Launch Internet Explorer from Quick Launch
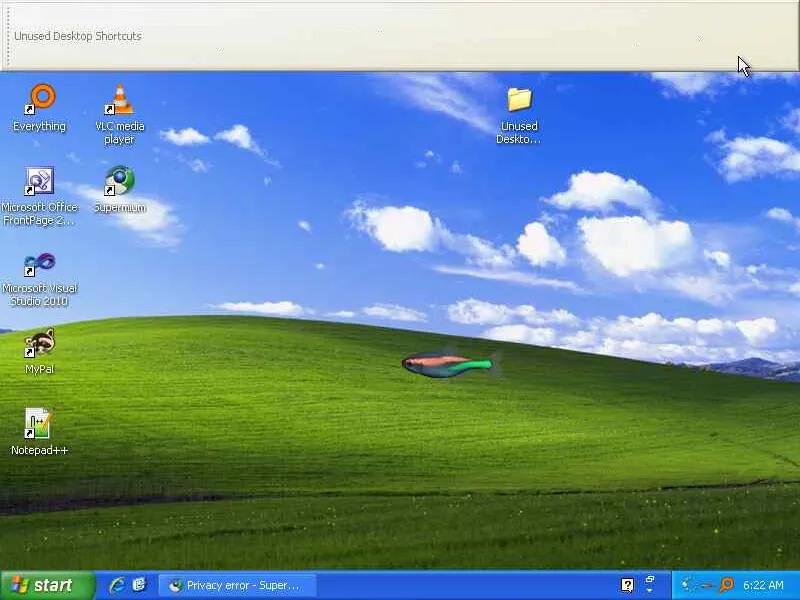Screen dimensions: 800x600 [x=117, y=585]
